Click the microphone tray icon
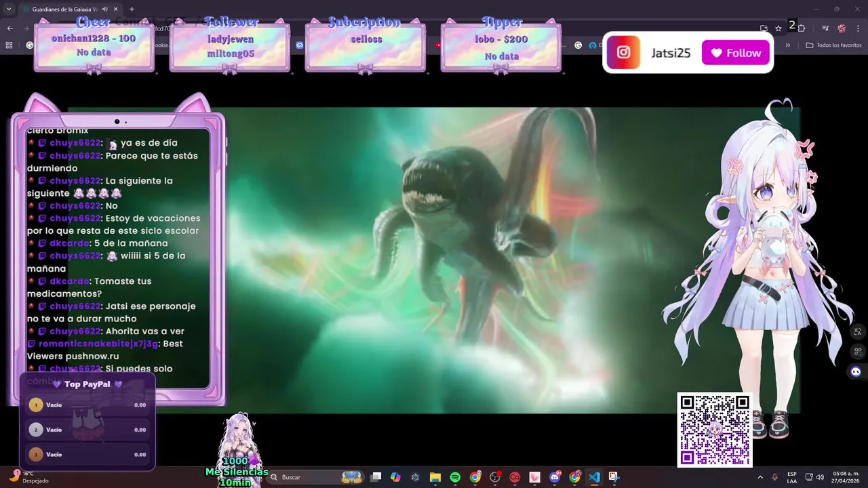Screen dimensions: 868x488 coord(774,477)
